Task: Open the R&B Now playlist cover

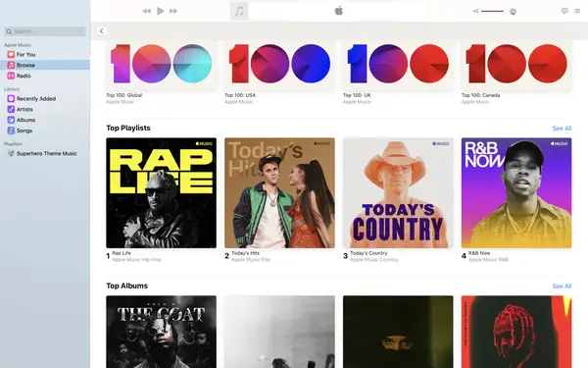Action: coord(516,192)
